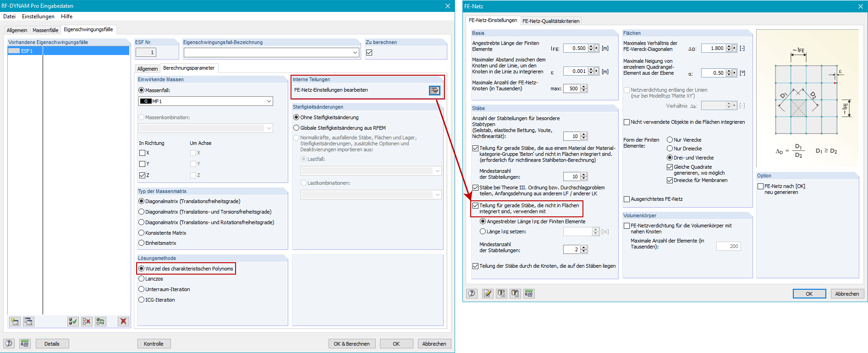Switch to the Massenfälle tab
The image size is (868, 353).
45,30
